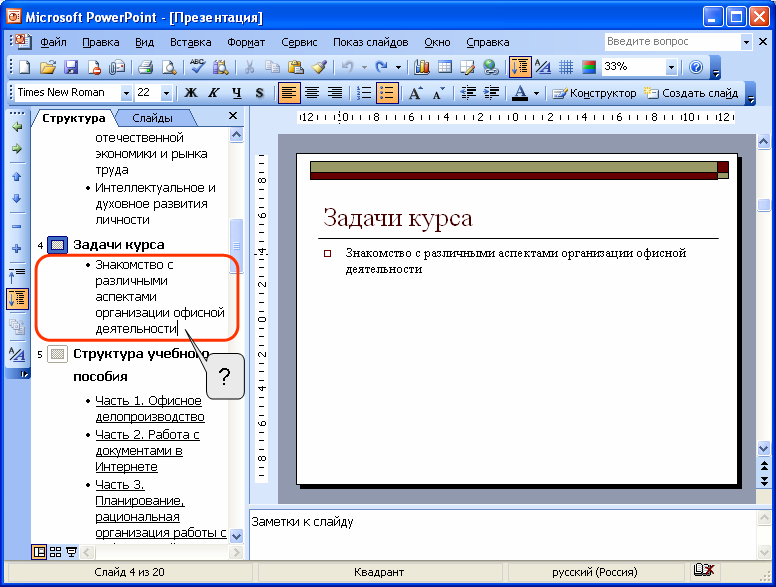
Task: Toggle italic formatting (К)
Action: (x=214, y=93)
